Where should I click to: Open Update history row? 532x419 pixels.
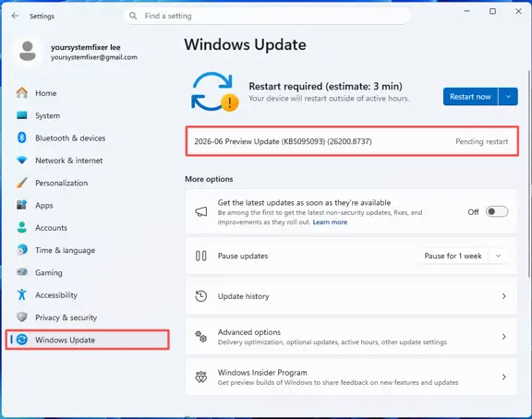pos(352,296)
